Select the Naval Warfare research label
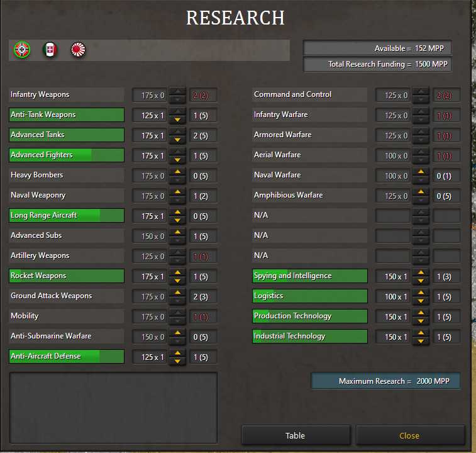This screenshot has height=453, width=476. (x=309, y=175)
